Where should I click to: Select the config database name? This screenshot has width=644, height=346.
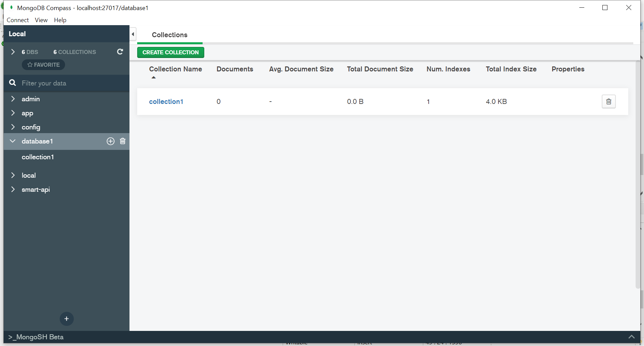pyautogui.click(x=31, y=127)
